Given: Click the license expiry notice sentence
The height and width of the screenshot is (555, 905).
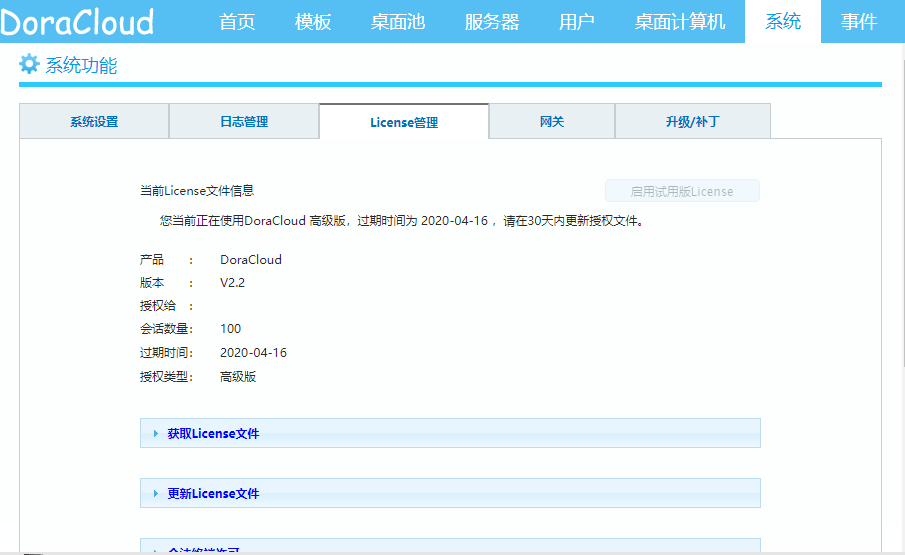Looking at the screenshot, I should coord(402,221).
